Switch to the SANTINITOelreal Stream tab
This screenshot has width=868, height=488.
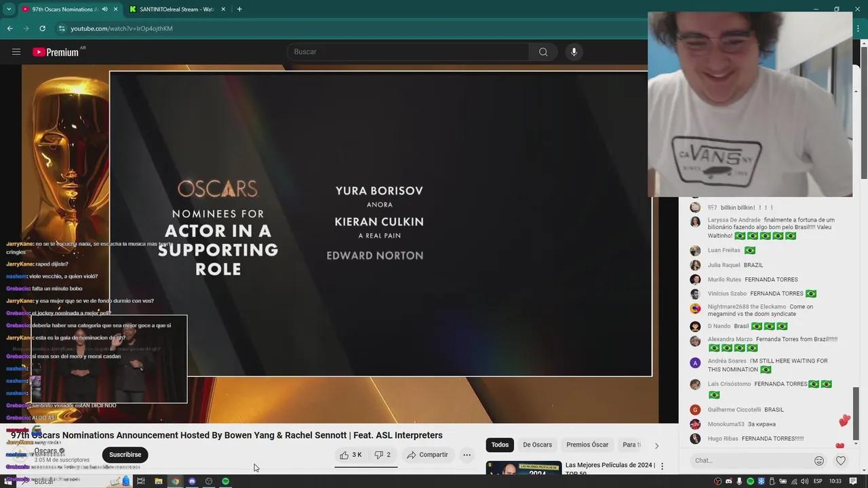point(176,9)
